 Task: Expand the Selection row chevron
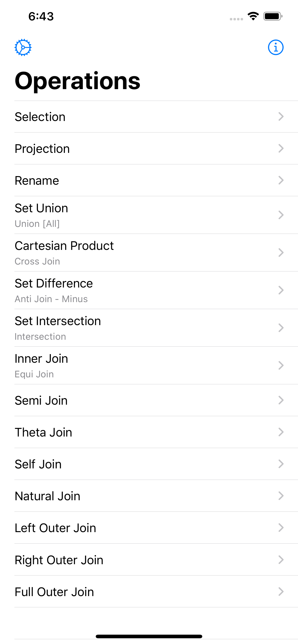[x=281, y=116]
